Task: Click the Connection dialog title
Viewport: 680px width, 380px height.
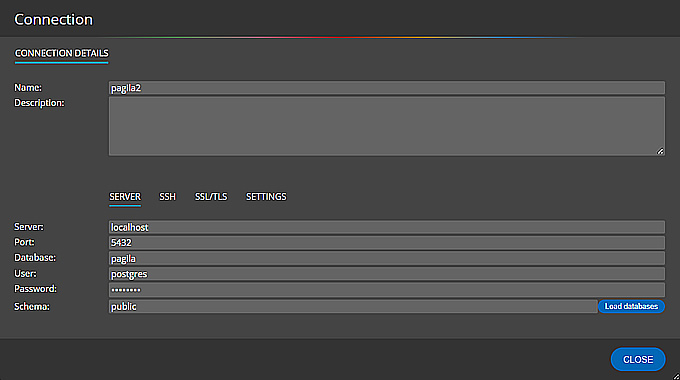Action: [54, 20]
